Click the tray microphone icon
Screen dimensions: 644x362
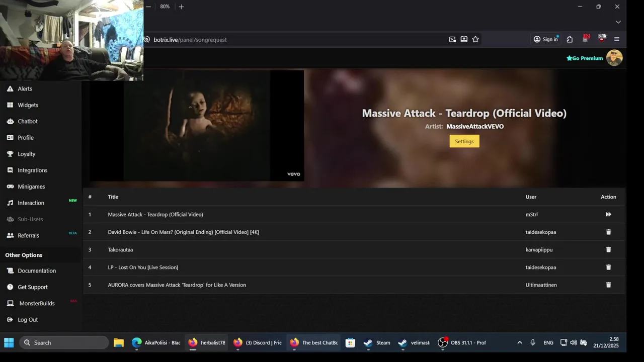coord(533,343)
